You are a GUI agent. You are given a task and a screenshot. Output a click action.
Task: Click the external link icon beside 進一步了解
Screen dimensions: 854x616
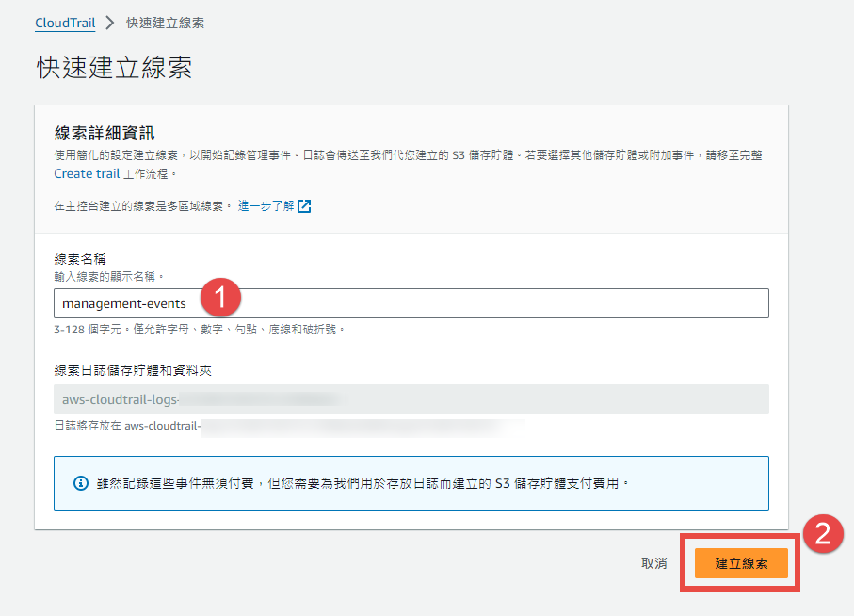[304, 206]
